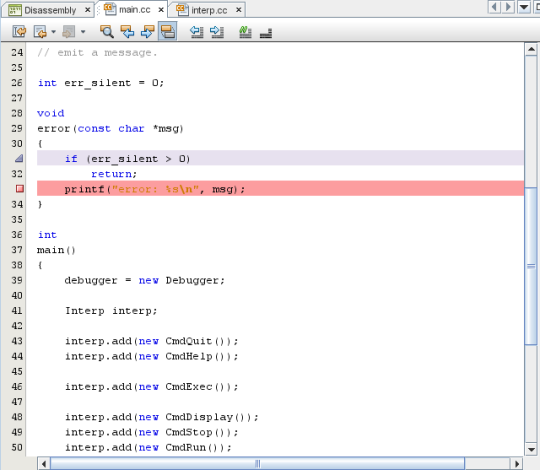This screenshot has width=540, height=470.
Task: Click the Find Previous Occurrence icon
Action: click(127, 32)
